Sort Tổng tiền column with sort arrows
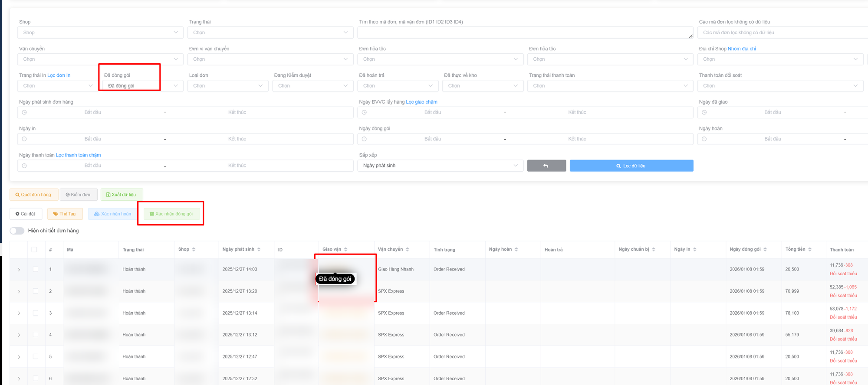Screen dimensions: 868x385 click(809, 249)
